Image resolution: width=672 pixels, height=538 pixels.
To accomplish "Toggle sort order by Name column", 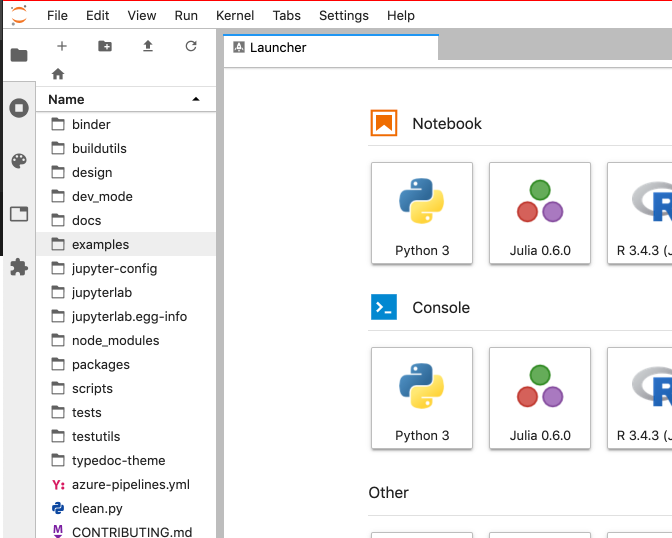I will (x=126, y=99).
